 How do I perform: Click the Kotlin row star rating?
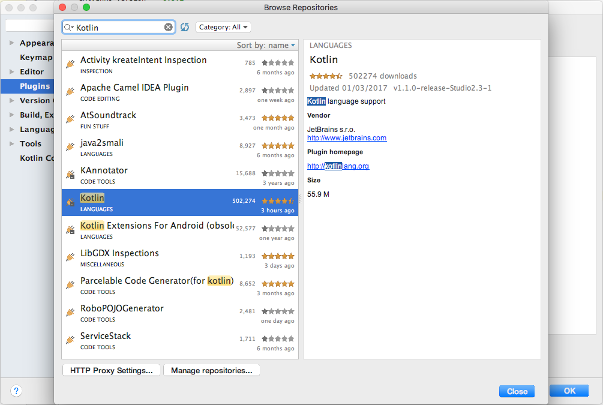[278, 201]
